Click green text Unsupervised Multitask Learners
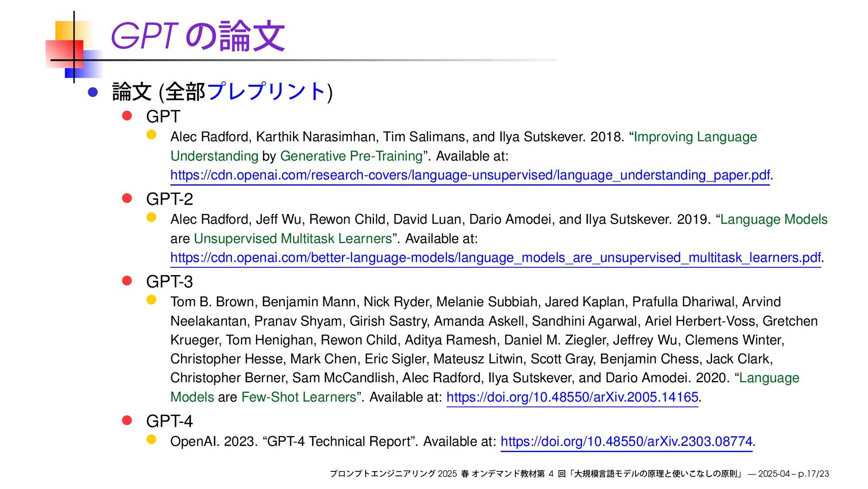Viewport: 868px width, 489px height. point(292,239)
